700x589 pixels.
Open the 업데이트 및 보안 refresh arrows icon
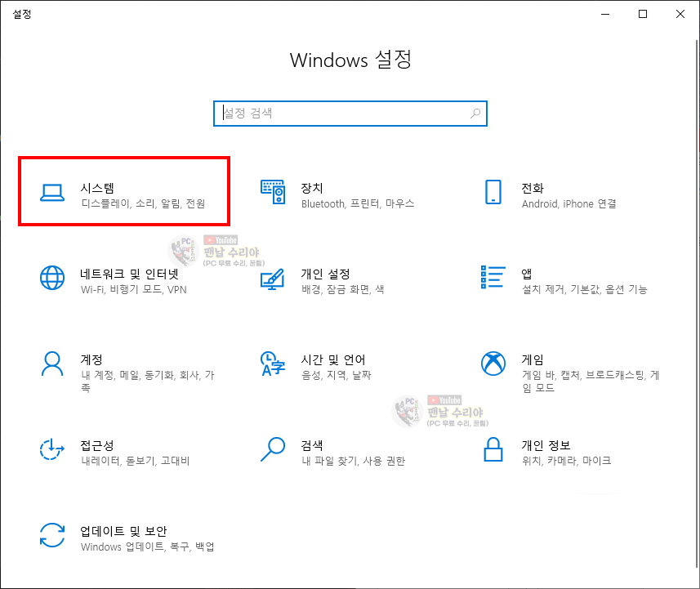(52, 535)
